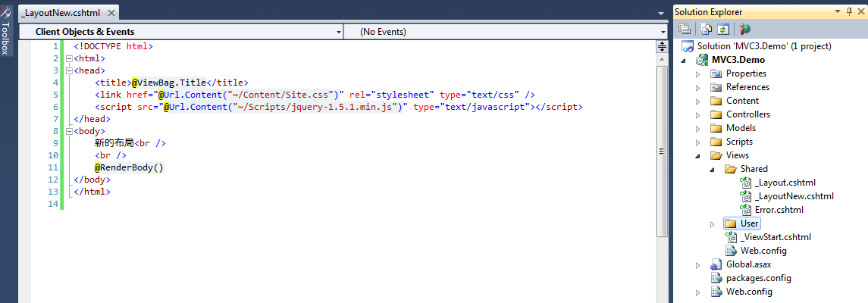Click the _LayoutNew.cshtml tree file icon
Viewport: 868px width, 303px height.
click(x=746, y=195)
